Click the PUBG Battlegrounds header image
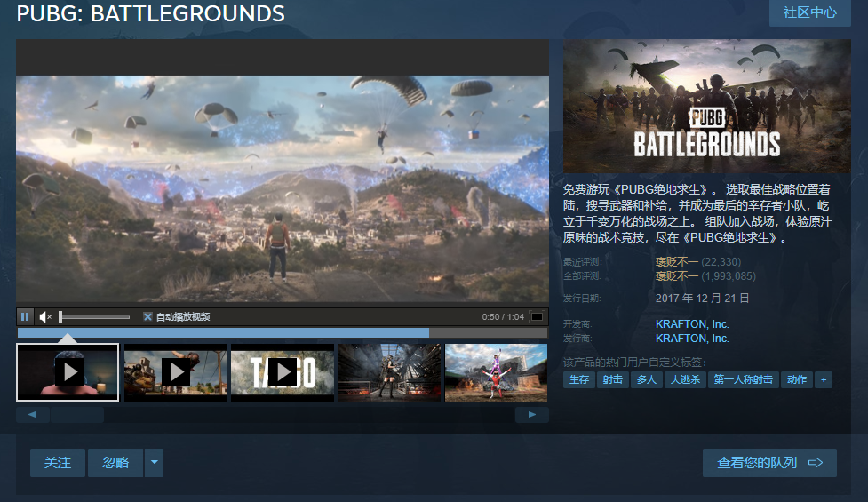The height and width of the screenshot is (502, 868). tap(707, 107)
